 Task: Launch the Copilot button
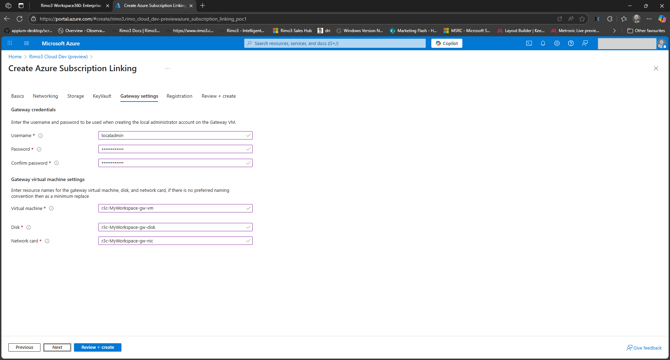(x=447, y=43)
